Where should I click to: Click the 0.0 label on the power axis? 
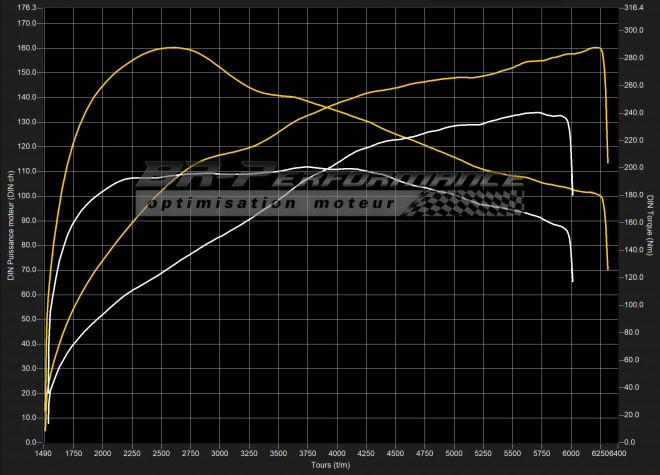(x=32, y=442)
